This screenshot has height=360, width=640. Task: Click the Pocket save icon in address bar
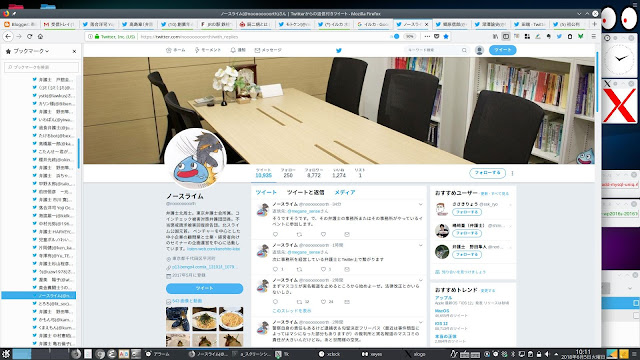[x=436, y=36]
